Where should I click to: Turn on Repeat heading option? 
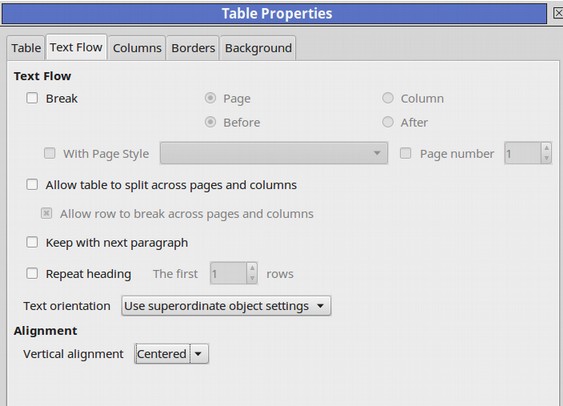click(32, 274)
